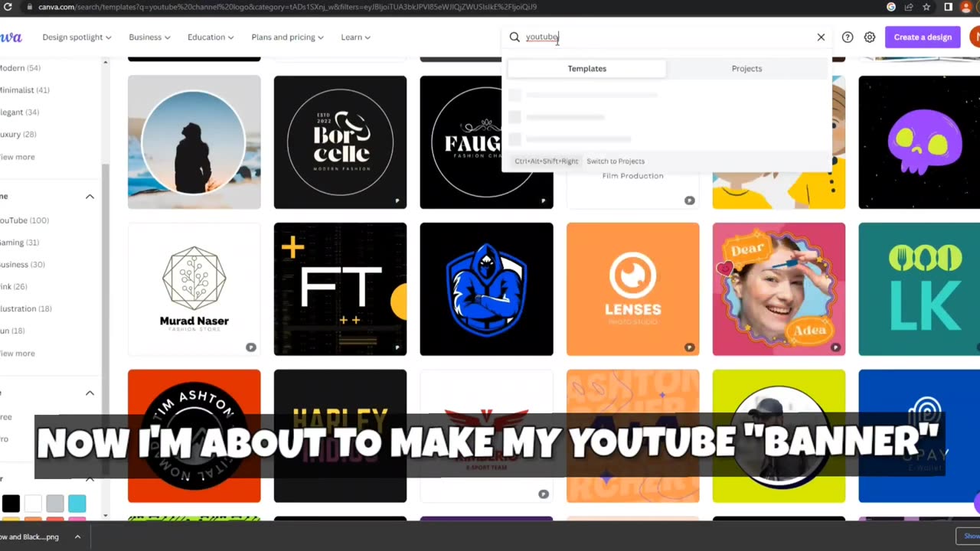980x551 pixels.
Task: Open the Design spotlight menu
Action: [77, 37]
